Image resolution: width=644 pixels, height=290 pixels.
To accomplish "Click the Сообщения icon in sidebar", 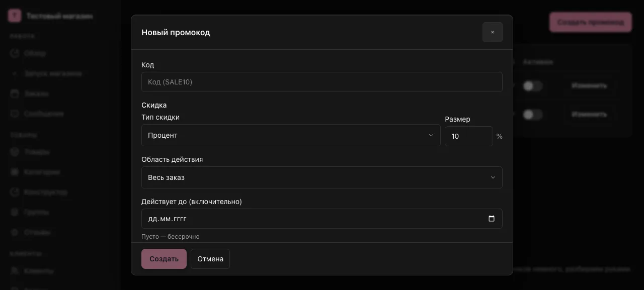I will pos(15,114).
